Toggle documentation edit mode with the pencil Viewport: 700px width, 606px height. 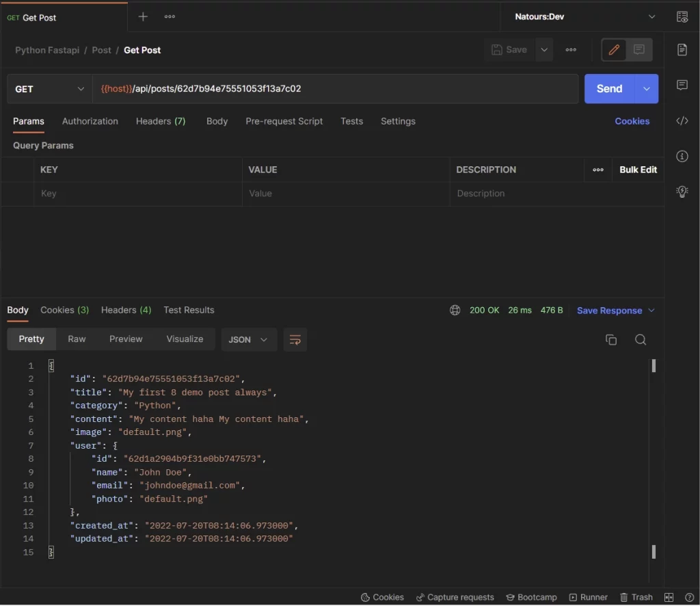(x=613, y=49)
